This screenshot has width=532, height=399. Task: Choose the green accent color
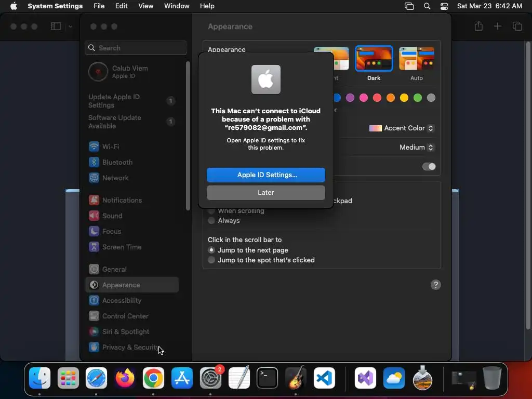(x=418, y=98)
